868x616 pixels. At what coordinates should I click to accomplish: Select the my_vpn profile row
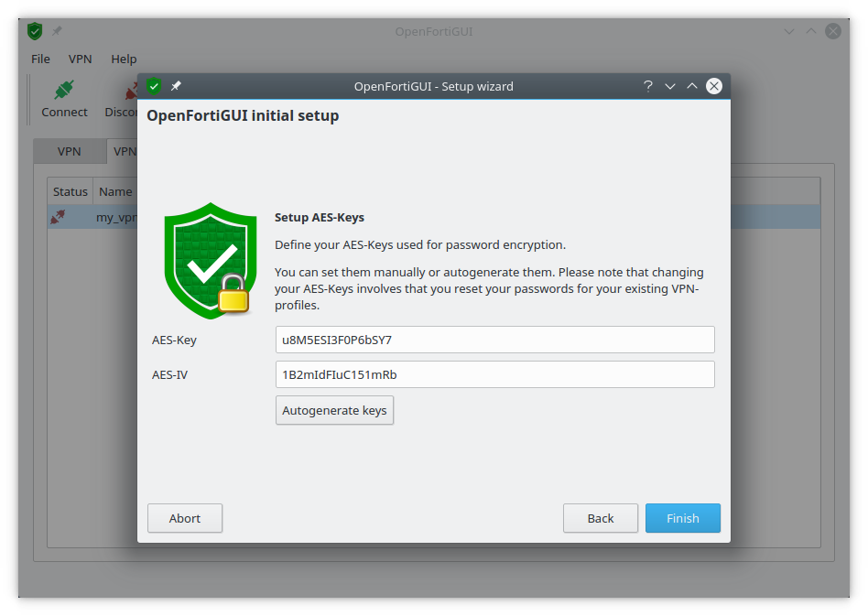coord(93,217)
